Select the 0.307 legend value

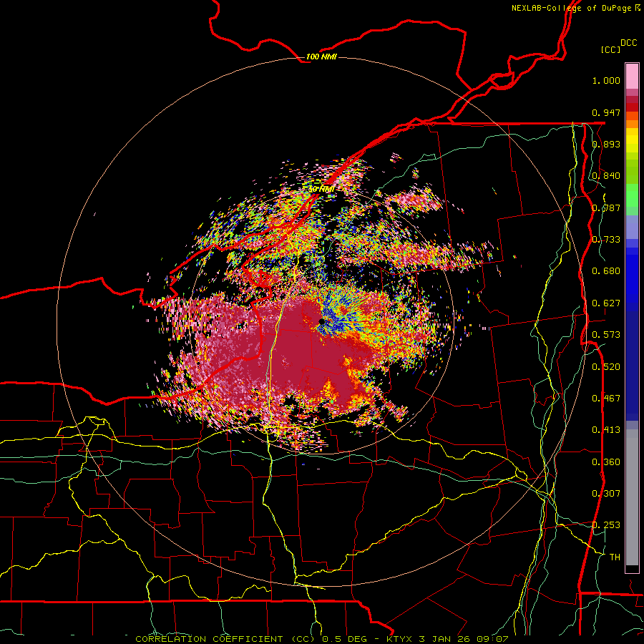click(606, 494)
